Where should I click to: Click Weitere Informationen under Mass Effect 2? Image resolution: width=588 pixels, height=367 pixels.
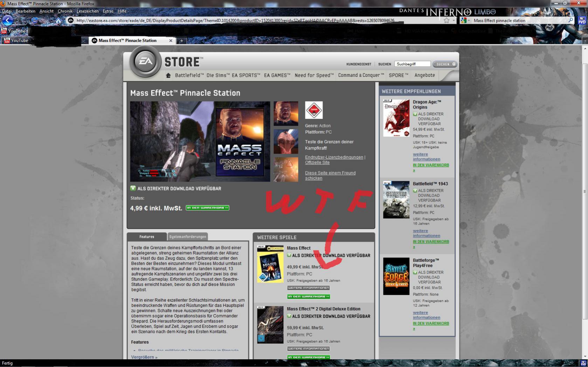pos(309,349)
